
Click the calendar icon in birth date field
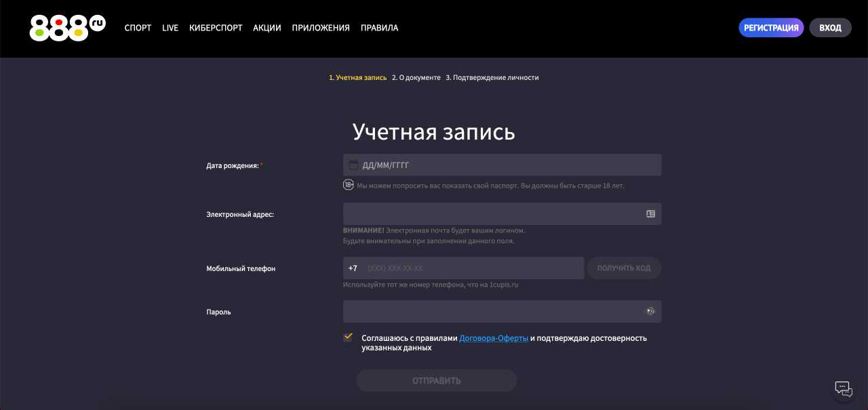353,165
